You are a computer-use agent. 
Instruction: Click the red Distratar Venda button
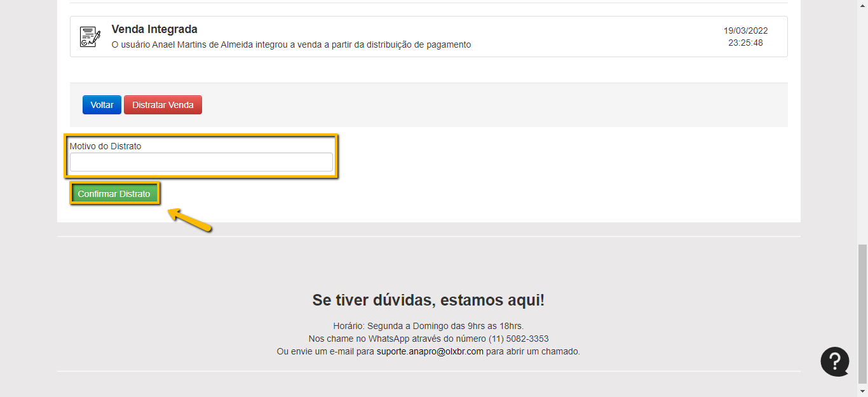coord(163,105)
